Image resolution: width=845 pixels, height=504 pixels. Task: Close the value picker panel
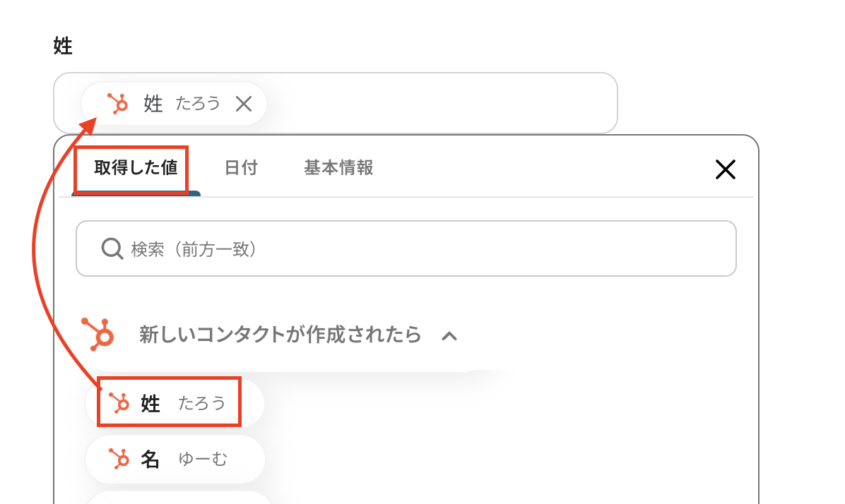(726, 169)
